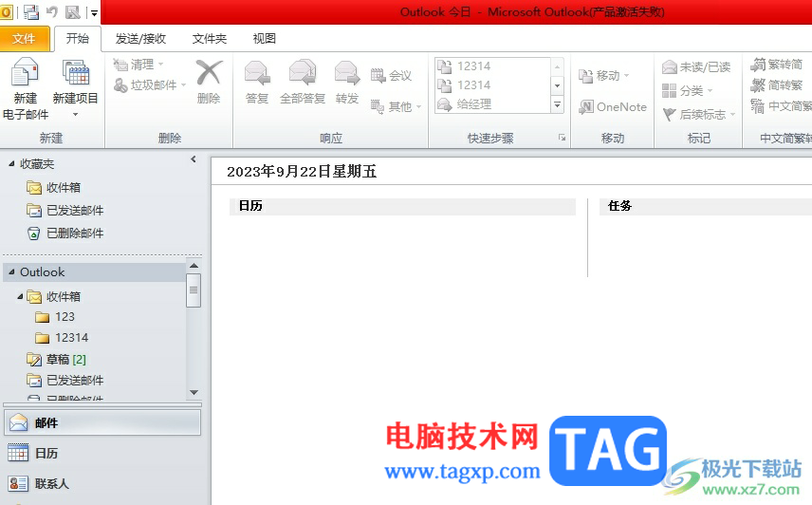
Task: Run first 12314 quick step
Action: 493,66
